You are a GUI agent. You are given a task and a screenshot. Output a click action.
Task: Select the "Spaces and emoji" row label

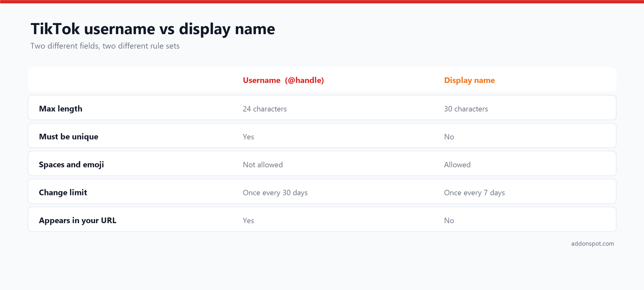(72, 164)
